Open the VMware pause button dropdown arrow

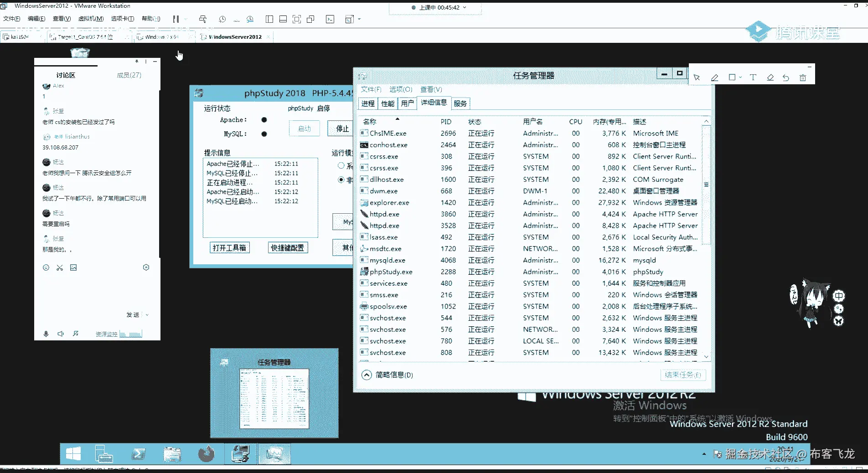point(186,19)
